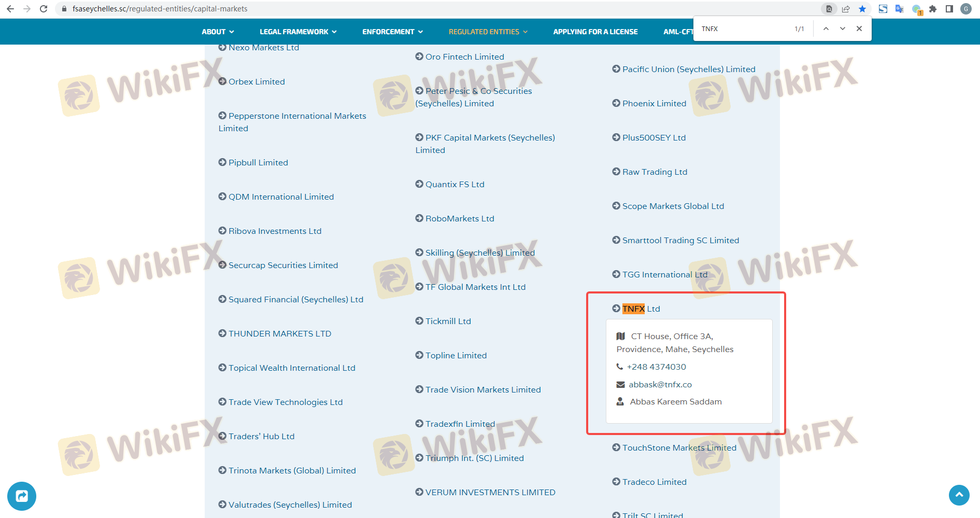Click the TNFX find-in-page search field

741,29
